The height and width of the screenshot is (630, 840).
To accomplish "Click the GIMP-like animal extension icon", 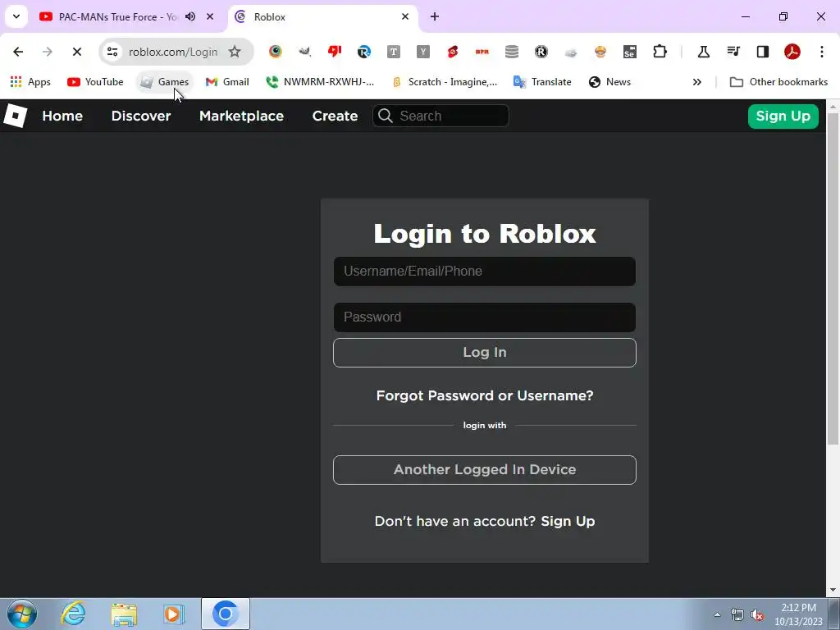I will click(305, 52).
